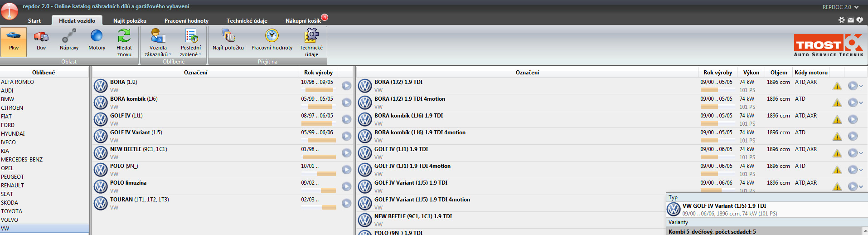Click play arrow for POLO (9N_) model
868x235 pixels.
click(x=346, y=170)
